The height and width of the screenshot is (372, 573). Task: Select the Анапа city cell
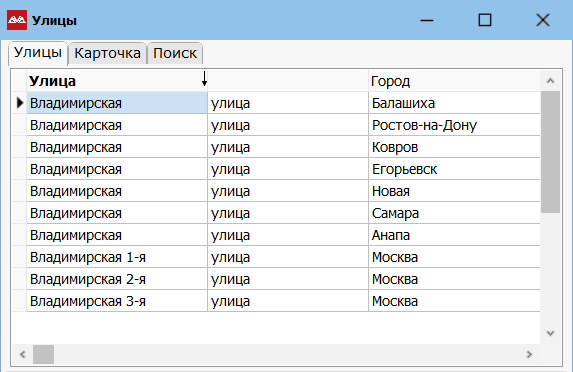tap(454, 235)
